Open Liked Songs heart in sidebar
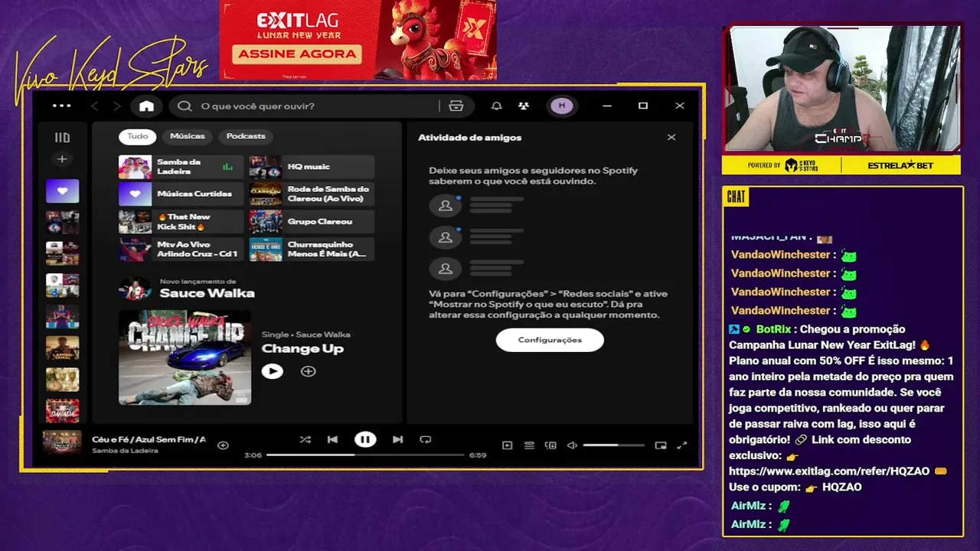The height and width of the screenshot is (551, 980). (x=62, y=191)
